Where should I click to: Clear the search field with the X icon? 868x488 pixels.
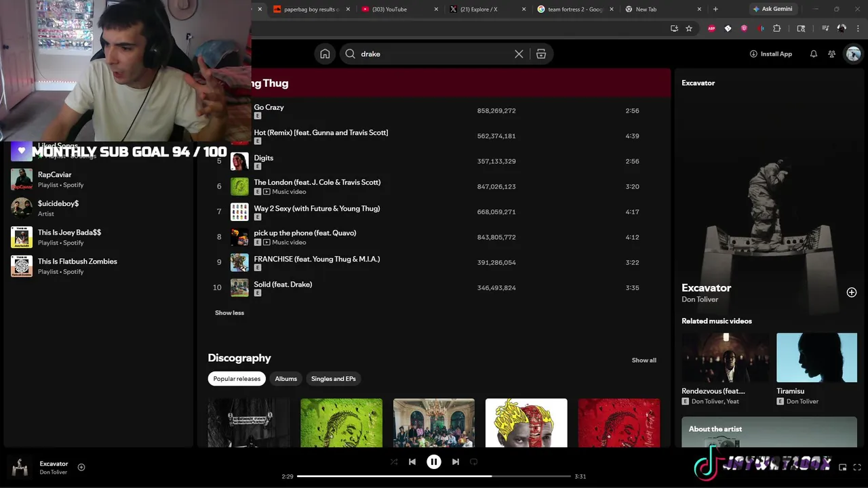(519, 54)
